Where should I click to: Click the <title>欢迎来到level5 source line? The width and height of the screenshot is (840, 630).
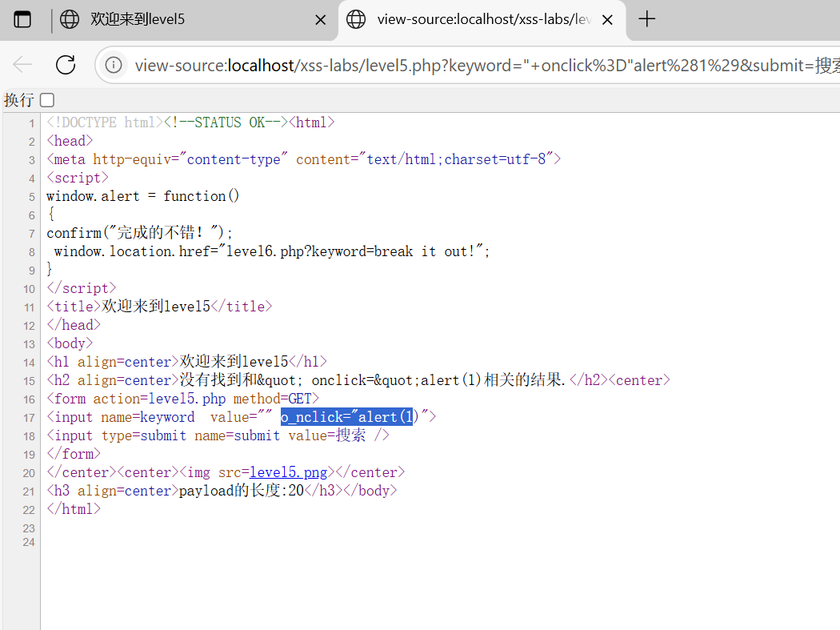(x=159, y=306)
